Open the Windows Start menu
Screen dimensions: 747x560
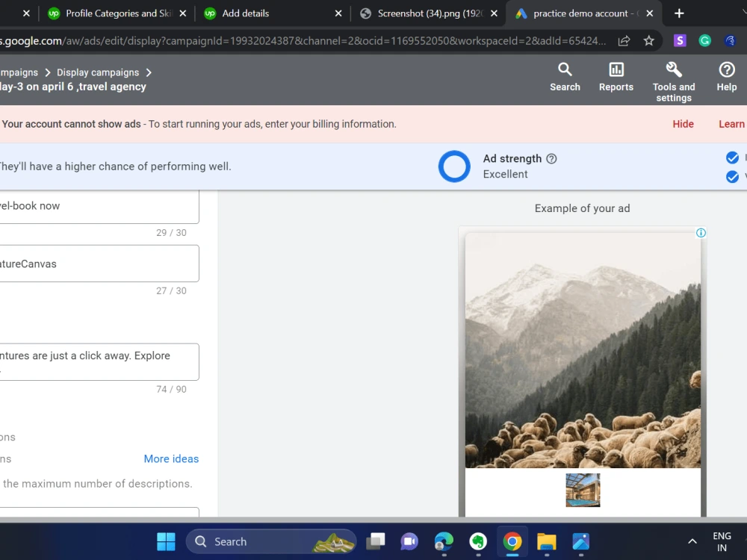166,541
